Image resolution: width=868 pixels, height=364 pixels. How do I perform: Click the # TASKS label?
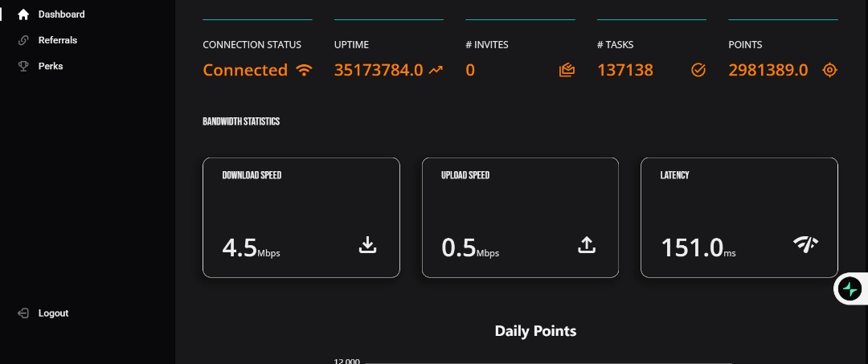click(616, 45)
